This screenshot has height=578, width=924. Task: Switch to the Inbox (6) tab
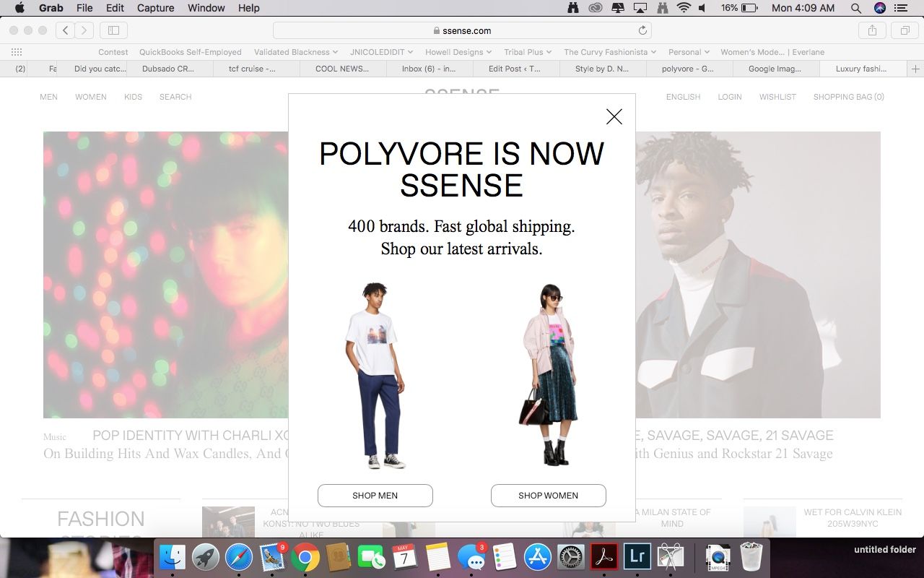(430, 69)
